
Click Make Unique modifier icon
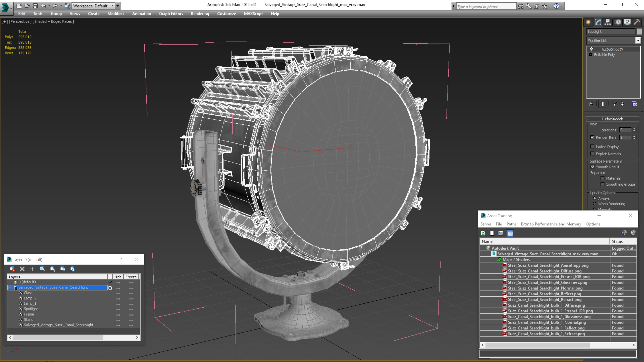coord(614,104)
